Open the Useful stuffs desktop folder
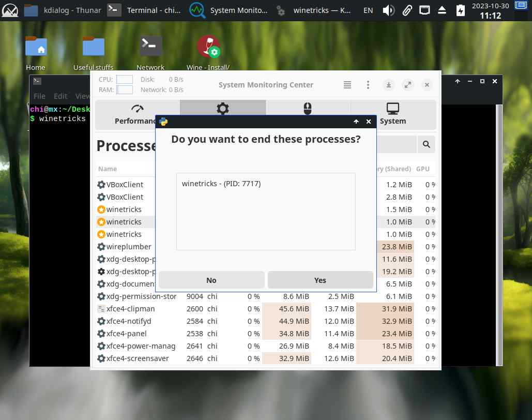Viewport: 532px width, 420px height. click(93, 53)
